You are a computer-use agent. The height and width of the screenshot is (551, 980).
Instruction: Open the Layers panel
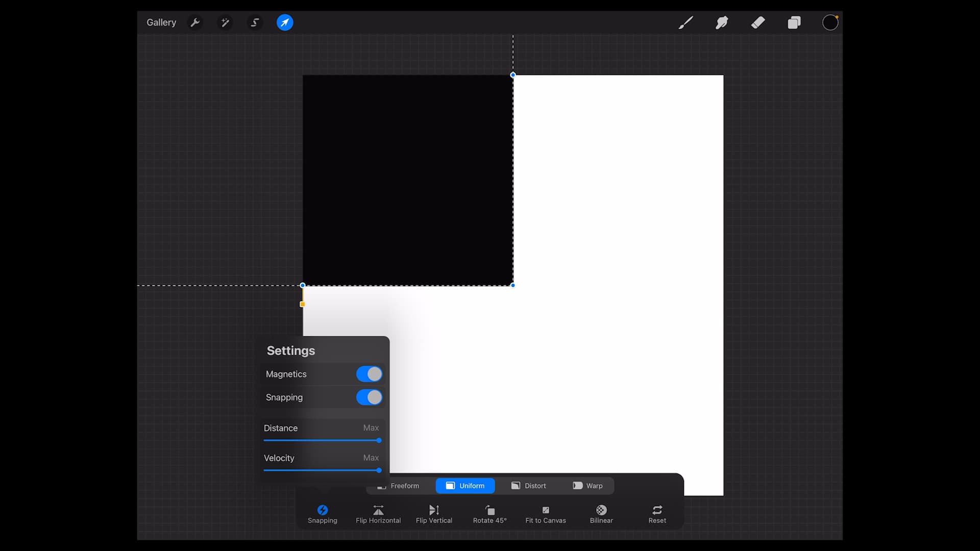click(794, 22)
